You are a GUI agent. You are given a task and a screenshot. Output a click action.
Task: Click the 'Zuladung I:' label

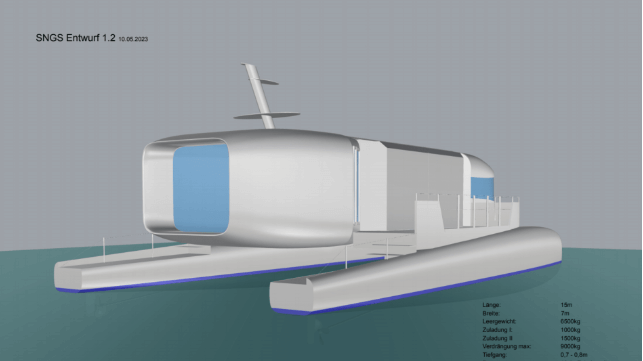coord(497,330)
